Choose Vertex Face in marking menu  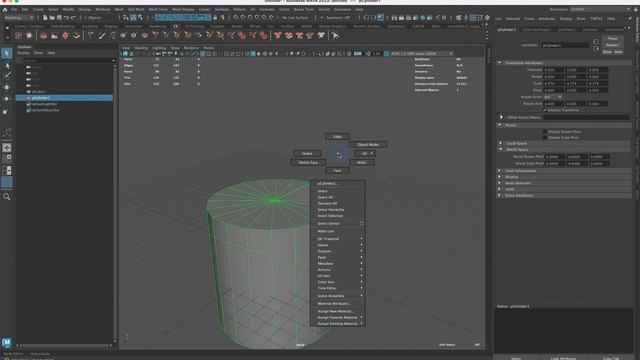click(x=308, y=162)
